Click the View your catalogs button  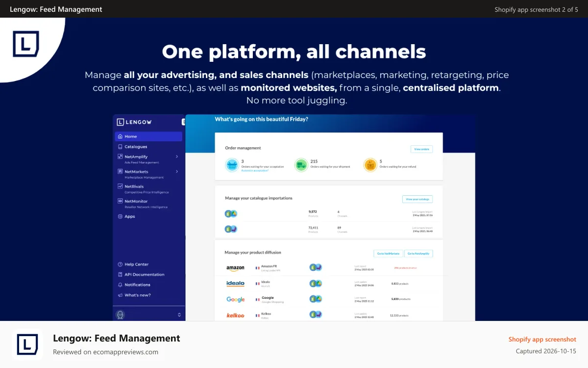[417, 199]
